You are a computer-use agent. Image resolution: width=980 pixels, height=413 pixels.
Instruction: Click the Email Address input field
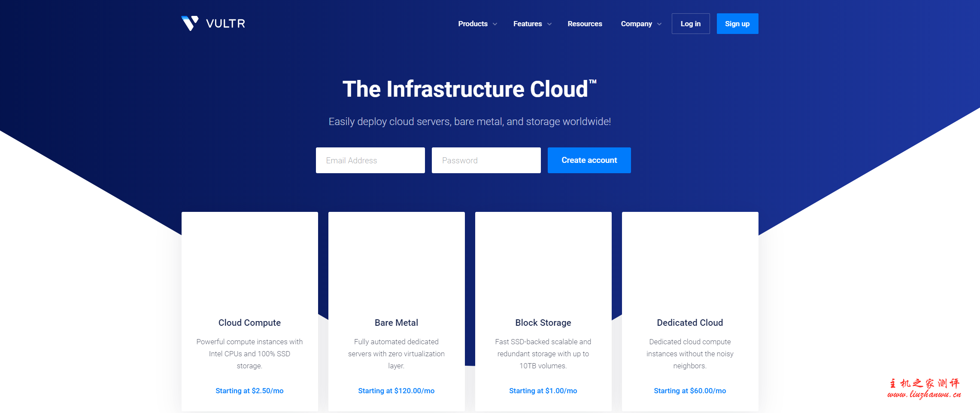point(370,160)
